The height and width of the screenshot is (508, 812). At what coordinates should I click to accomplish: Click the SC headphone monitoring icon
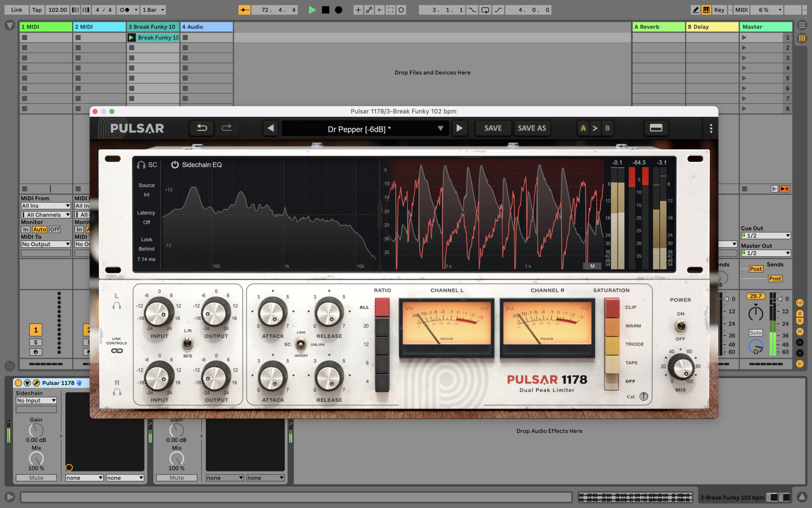click(140, 165)
